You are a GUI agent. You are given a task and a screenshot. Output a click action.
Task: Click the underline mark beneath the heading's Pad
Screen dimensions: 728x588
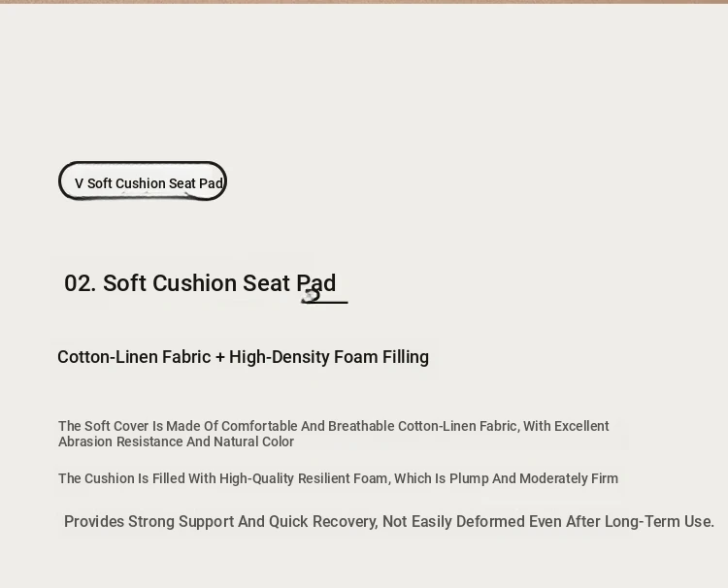(x=324, y=302)
